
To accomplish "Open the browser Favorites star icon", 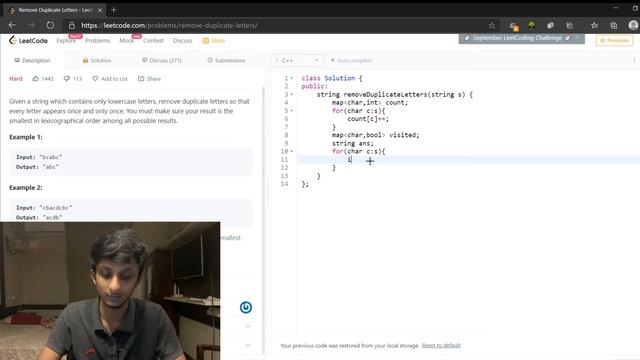I will pos(594,25).
